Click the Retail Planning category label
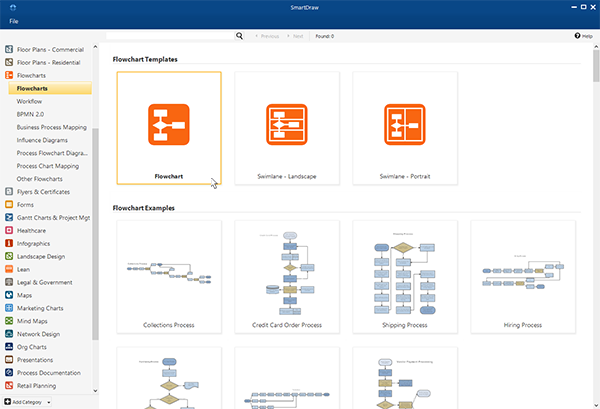 coord(36,386)
